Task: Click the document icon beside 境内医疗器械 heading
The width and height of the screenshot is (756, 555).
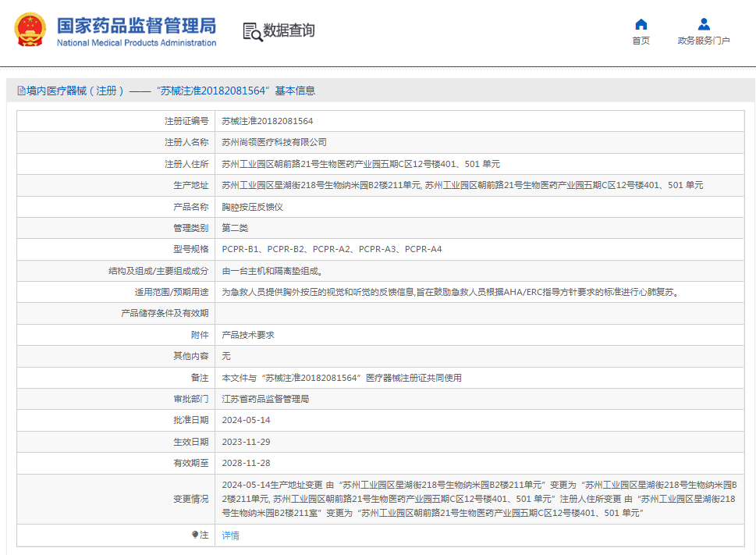Action: pos(21,91)
